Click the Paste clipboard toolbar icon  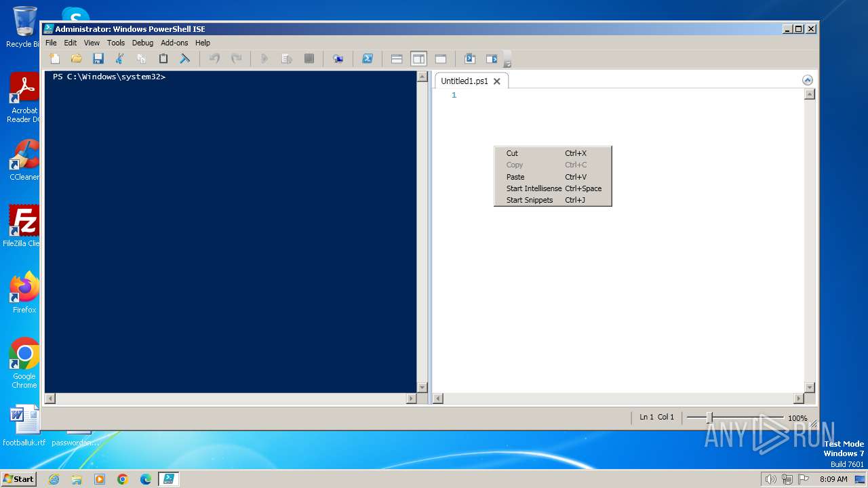tap(163, 59)
